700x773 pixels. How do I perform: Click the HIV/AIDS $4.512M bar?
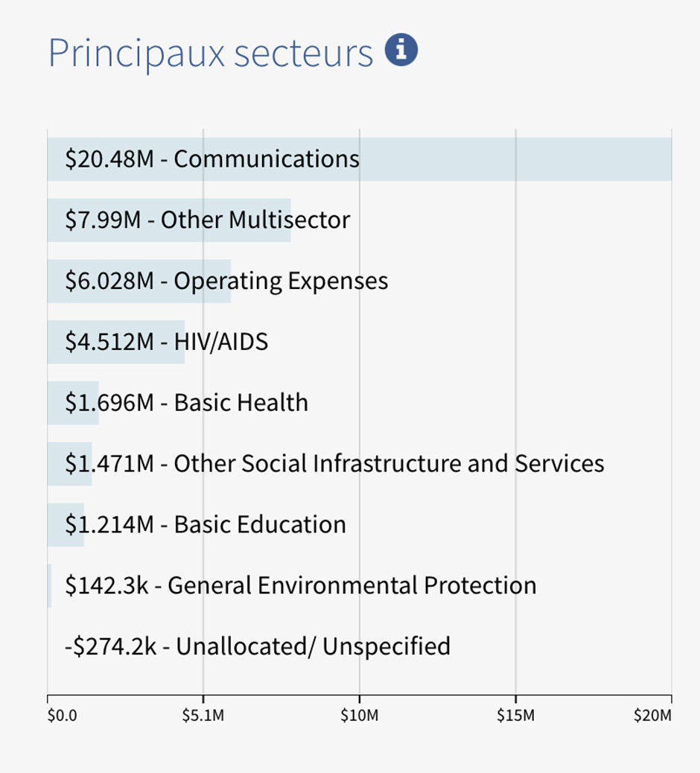tap(116, 342)
